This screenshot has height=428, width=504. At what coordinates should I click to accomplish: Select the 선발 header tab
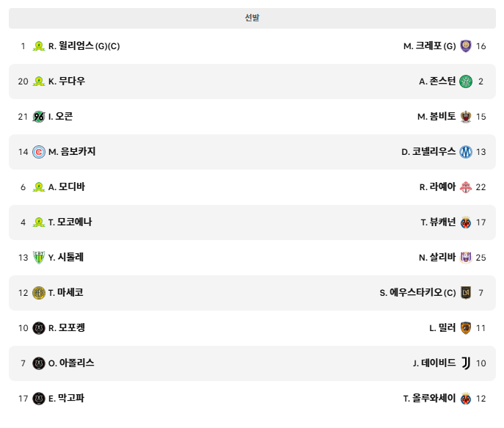pyautogui.click(x=252, y=18)
